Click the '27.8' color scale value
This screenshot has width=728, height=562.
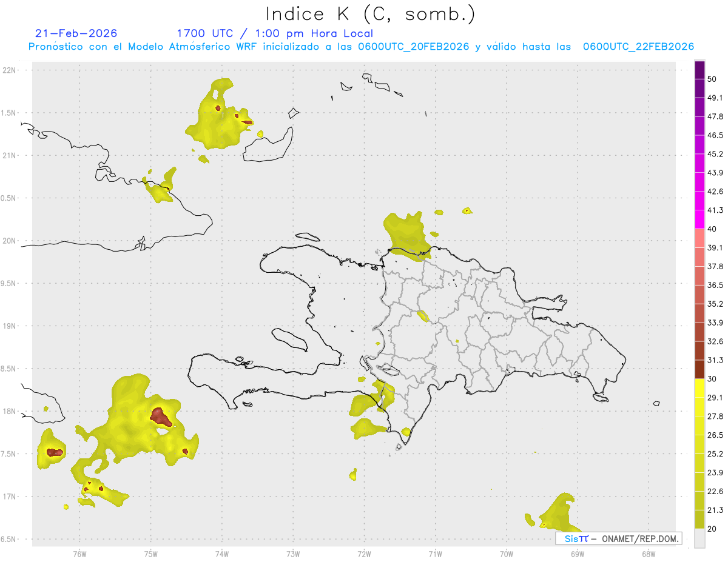click(715, 416)
